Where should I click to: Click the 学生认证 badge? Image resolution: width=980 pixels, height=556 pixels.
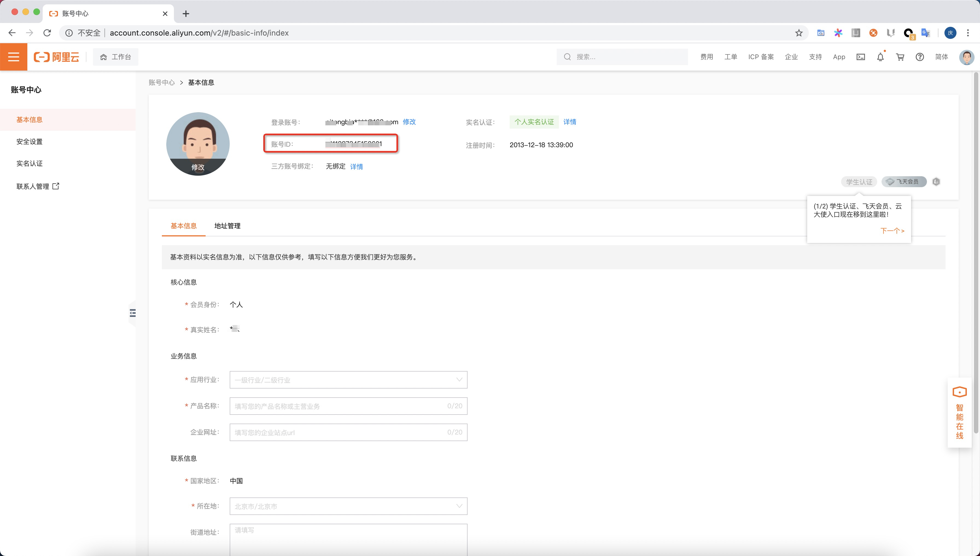click(x=859, y=182)
